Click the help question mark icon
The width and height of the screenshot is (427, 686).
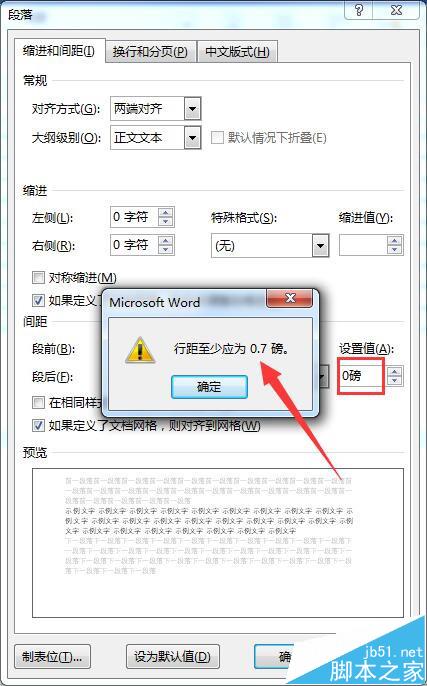pos(360,10)
